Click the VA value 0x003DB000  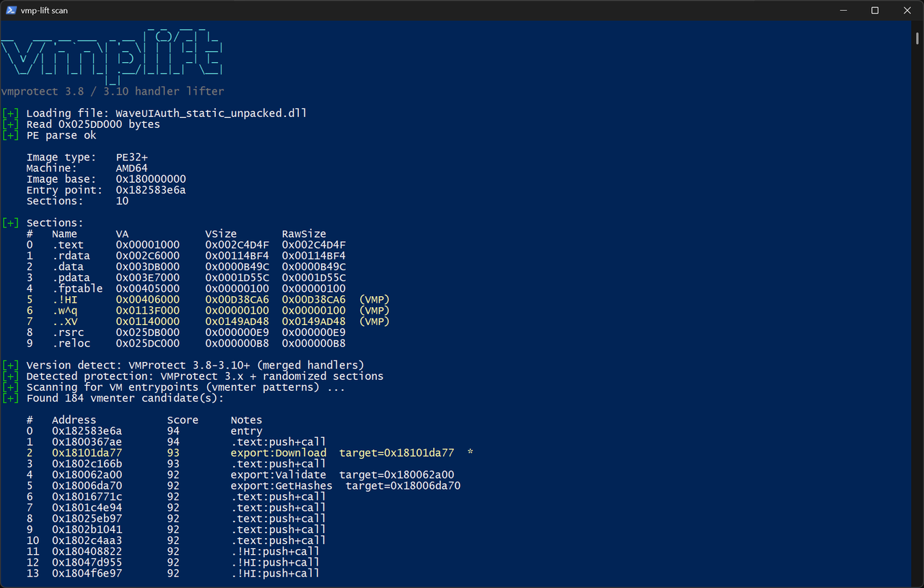click(x=148, y=267)
